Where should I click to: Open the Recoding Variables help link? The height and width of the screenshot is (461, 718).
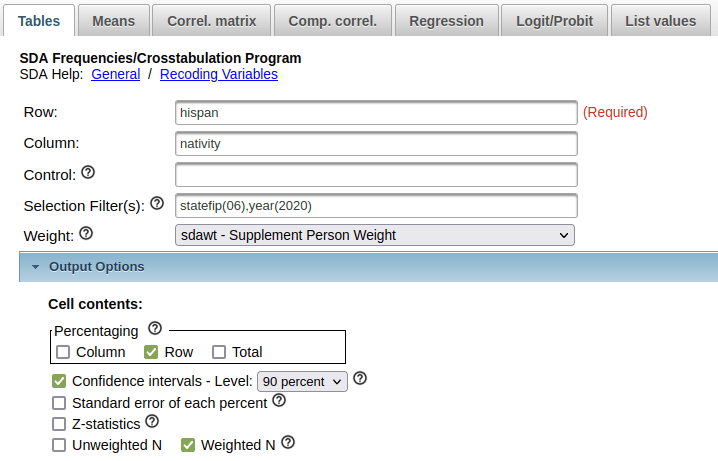pos(218,74)
